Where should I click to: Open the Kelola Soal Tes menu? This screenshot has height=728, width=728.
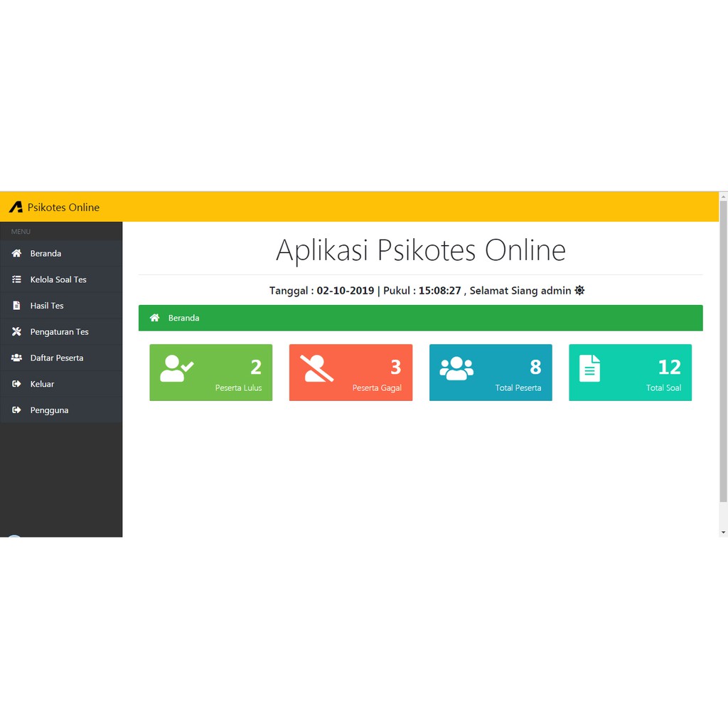58,279
